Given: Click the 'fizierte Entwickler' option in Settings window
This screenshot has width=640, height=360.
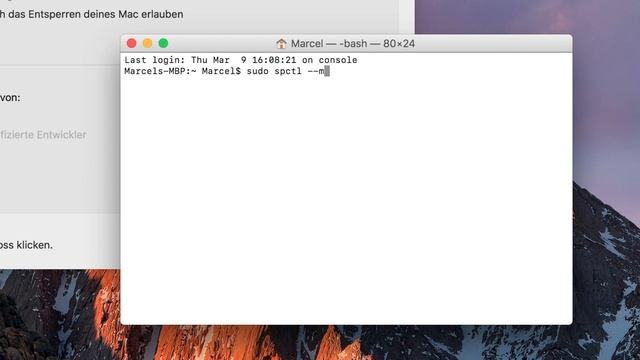Looking at the screenshot, I should pos(43,135).
